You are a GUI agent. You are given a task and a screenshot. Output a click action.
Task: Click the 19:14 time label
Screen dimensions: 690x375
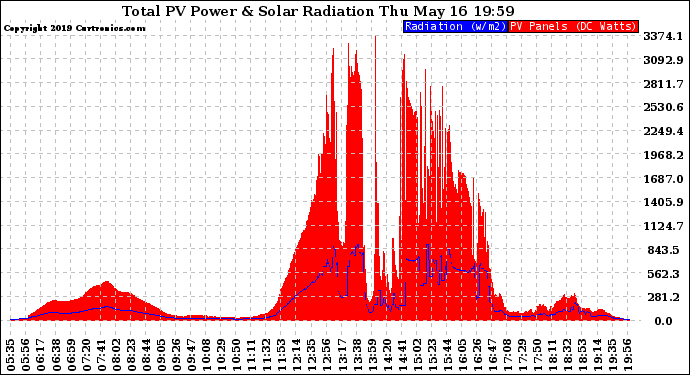tap(598, 355)
